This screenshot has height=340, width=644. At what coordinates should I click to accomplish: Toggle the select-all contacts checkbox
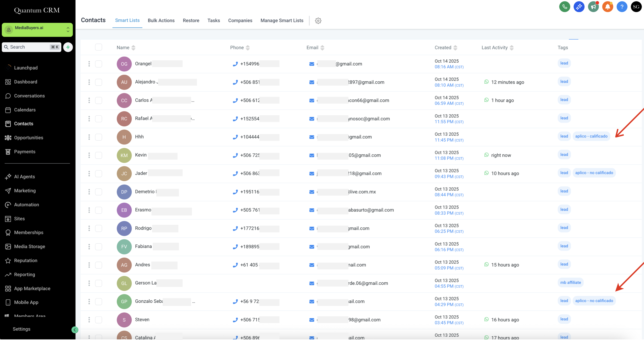(x=99, y=47)
